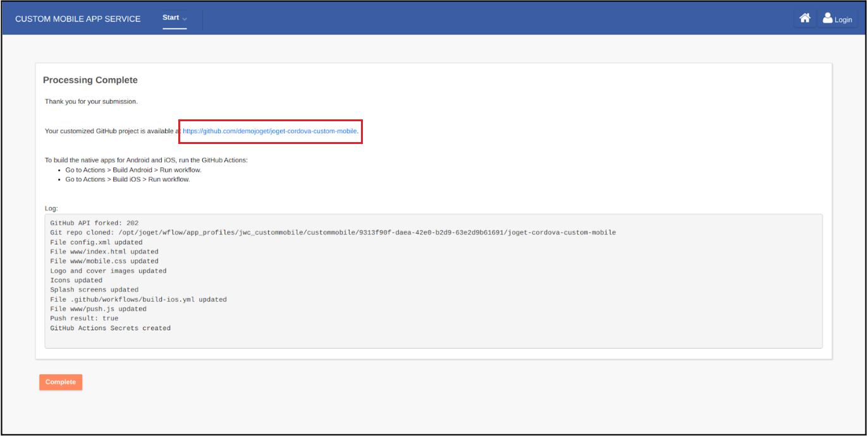Click 'Splash screens updated' log line
This screenshot has width=868, height=437.
[x=94, y=290]
